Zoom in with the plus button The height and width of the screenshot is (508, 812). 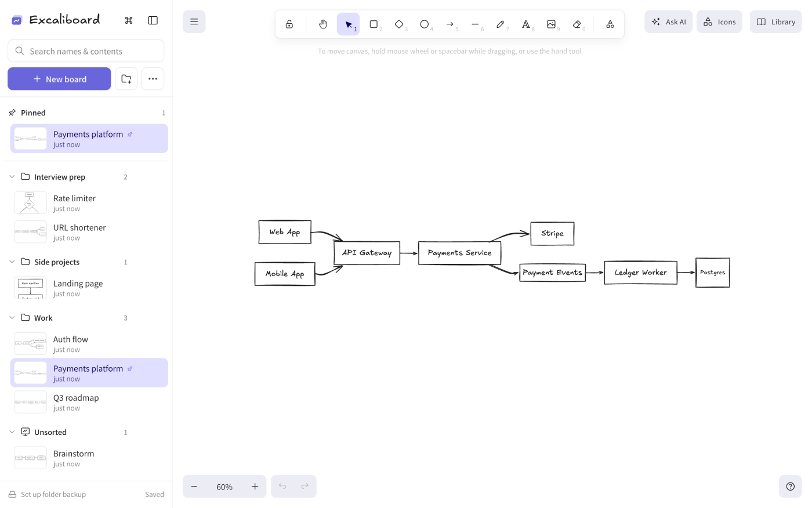pos(255,487)
